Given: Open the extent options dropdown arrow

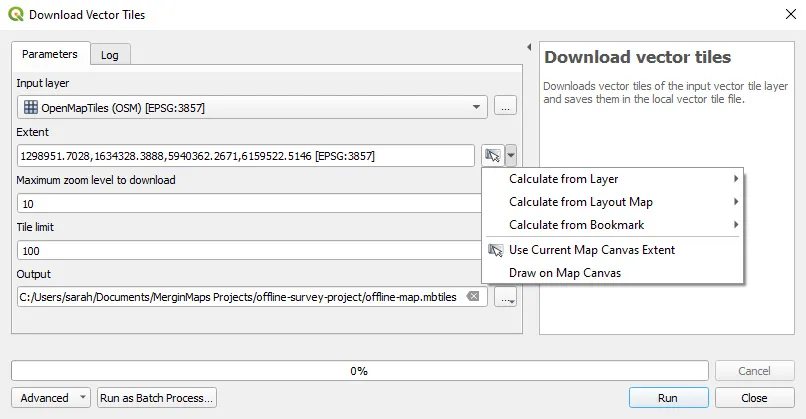Looking at the screenshot, I should coord(511,155).
